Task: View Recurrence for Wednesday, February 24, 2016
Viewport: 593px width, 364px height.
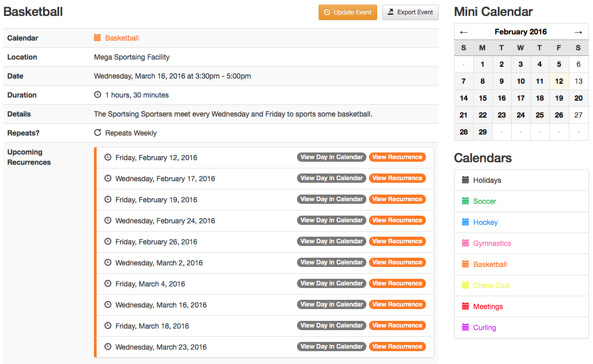Action: pos(397,220)
